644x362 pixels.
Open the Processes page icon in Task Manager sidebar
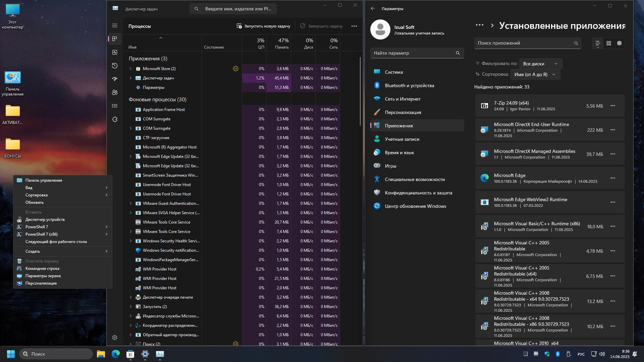tap(115, 39)
